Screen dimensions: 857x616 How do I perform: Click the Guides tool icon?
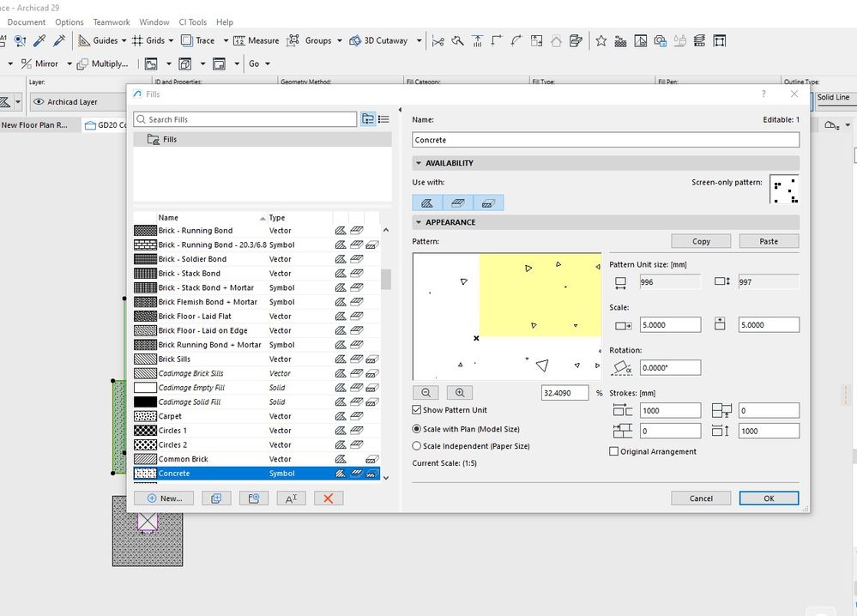[x=83, y=40]
